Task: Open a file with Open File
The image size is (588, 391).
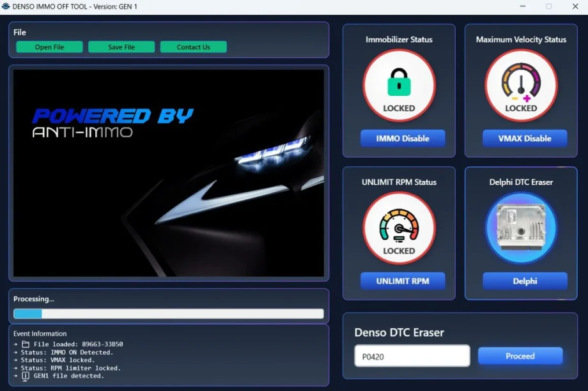Action: [x=49, y=47]
